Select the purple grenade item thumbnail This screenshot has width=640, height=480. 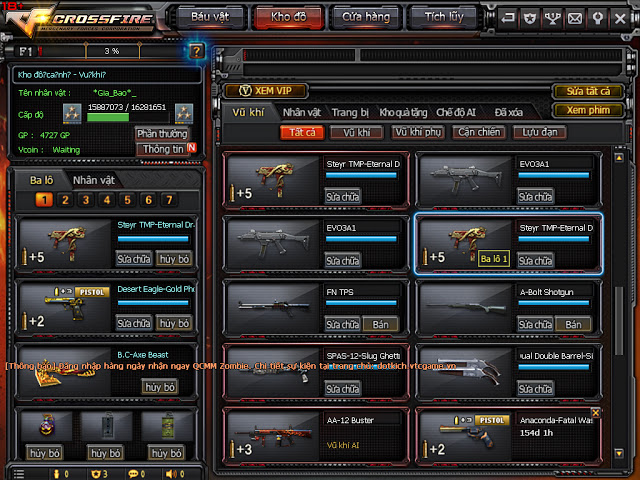tap(47, 426)
